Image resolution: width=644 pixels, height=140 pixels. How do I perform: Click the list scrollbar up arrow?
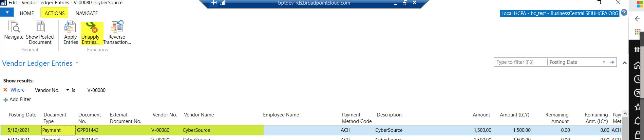[625, 114]
